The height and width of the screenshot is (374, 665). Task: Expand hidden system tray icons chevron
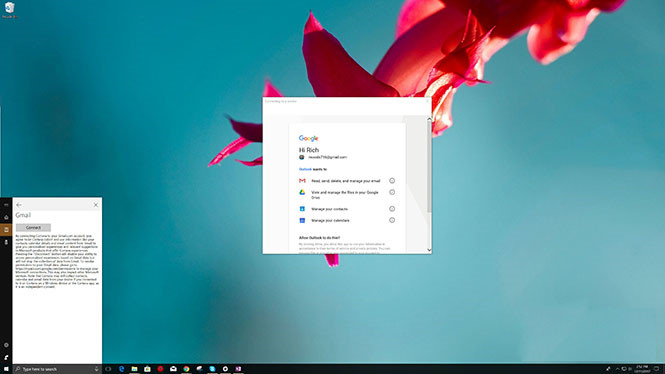tap(617, 369)
